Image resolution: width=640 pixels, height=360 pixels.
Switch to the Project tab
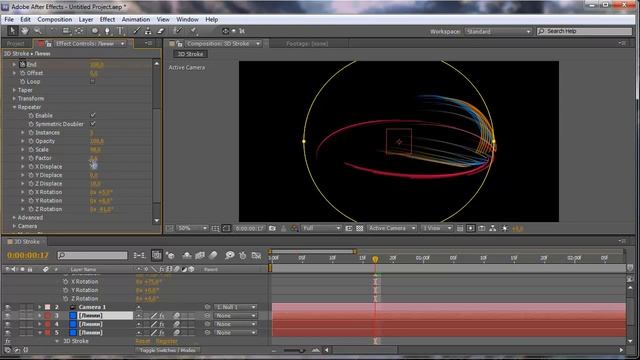point(16,44)
